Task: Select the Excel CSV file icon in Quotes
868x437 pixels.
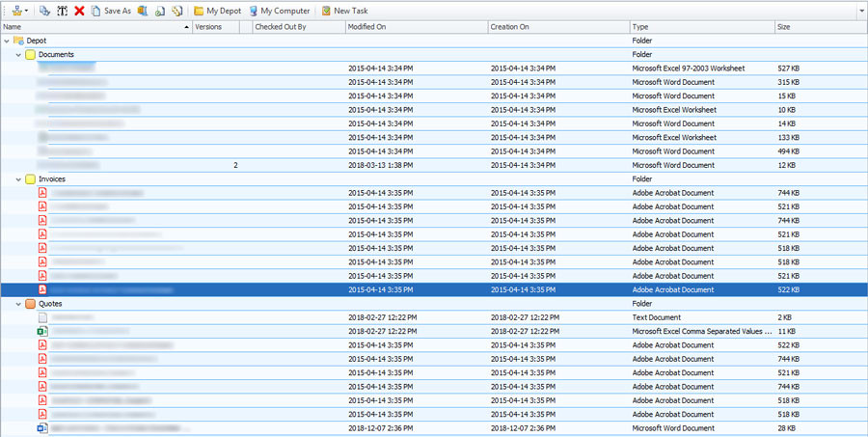Action: (x=42, y=331)
